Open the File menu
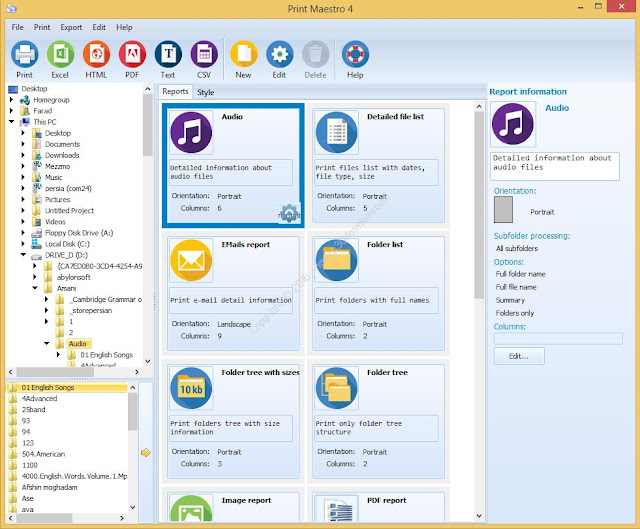The height and width of the screenshot is (529, 640). pos(18,27)
